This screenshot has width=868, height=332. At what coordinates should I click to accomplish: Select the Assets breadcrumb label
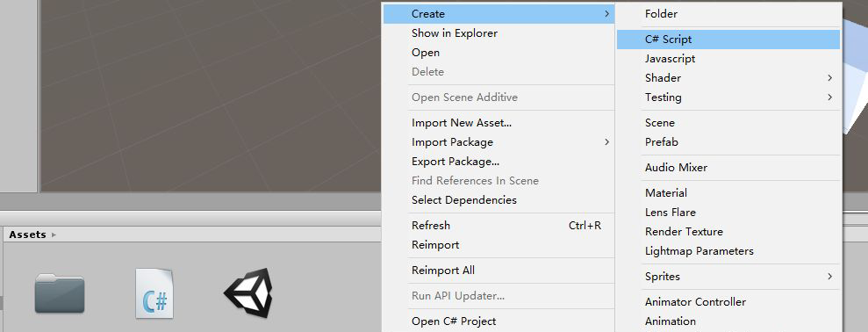coord(27,235)
